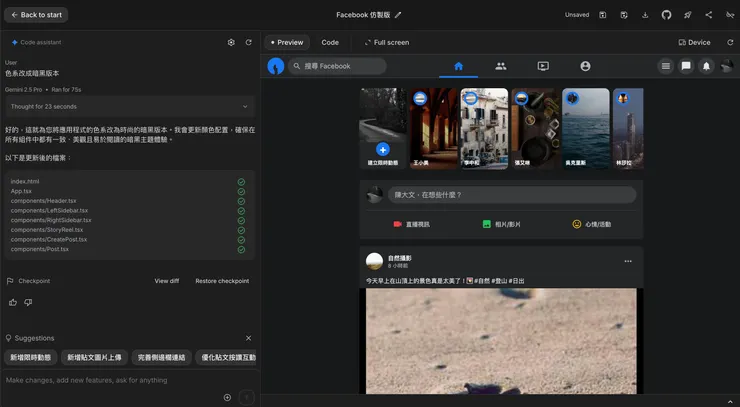Image resolution: width=740 pixels, height=407 pixels.
Task: Save the app using the save icon
Action: 603,15
